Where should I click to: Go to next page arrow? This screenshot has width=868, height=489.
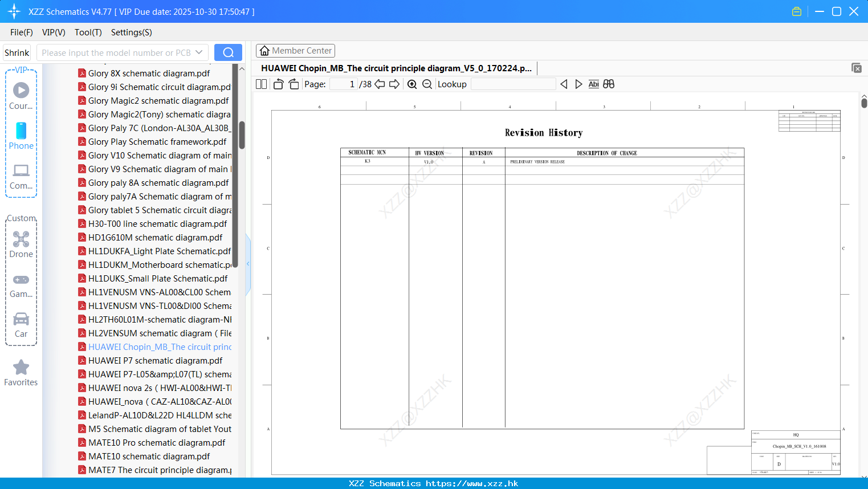394,84
